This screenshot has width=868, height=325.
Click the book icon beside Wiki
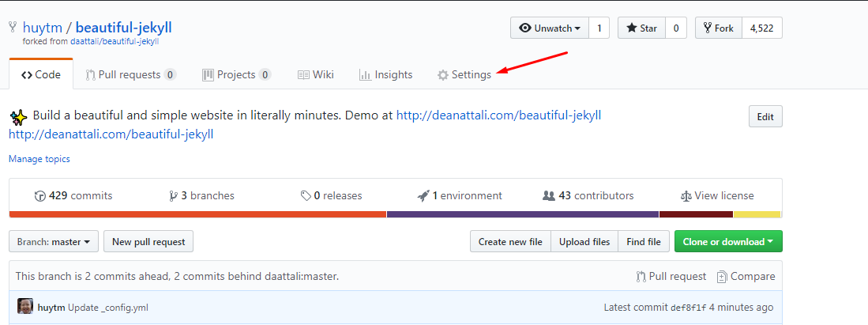[x=303, y=75]
